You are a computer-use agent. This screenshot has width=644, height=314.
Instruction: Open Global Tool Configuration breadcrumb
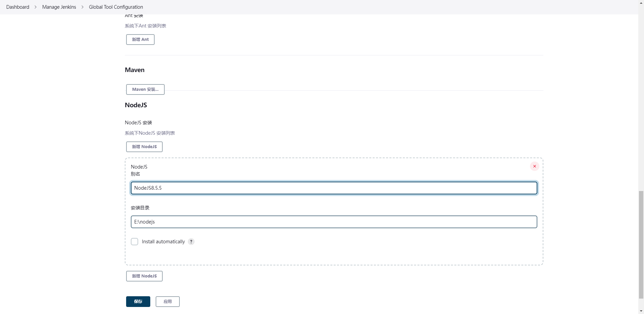(116, 7)
